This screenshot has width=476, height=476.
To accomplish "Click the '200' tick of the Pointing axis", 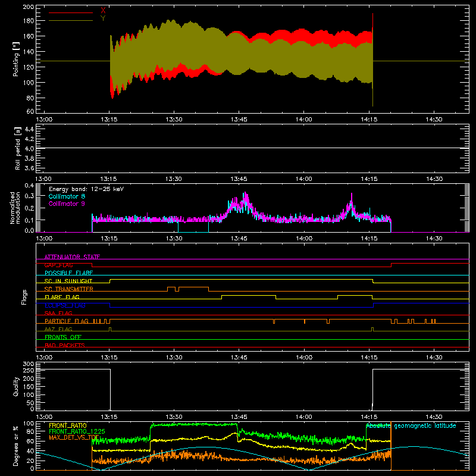I will (29, 7).
